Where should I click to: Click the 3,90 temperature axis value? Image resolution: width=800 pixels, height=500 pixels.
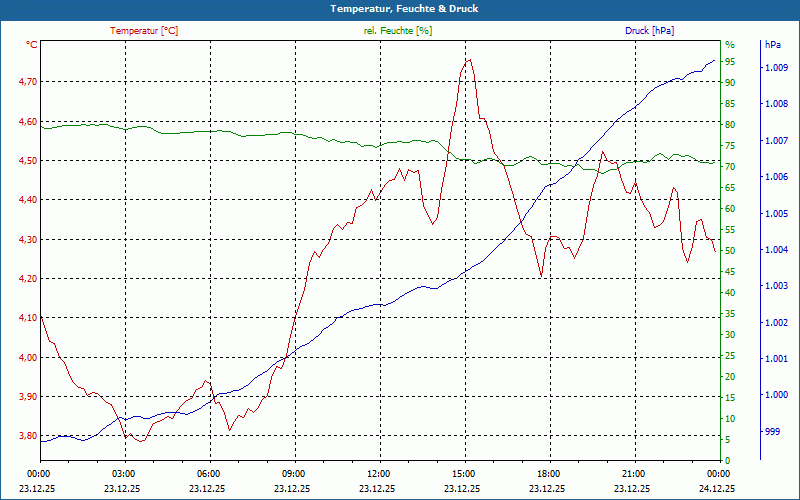click(x=28, y=396)
